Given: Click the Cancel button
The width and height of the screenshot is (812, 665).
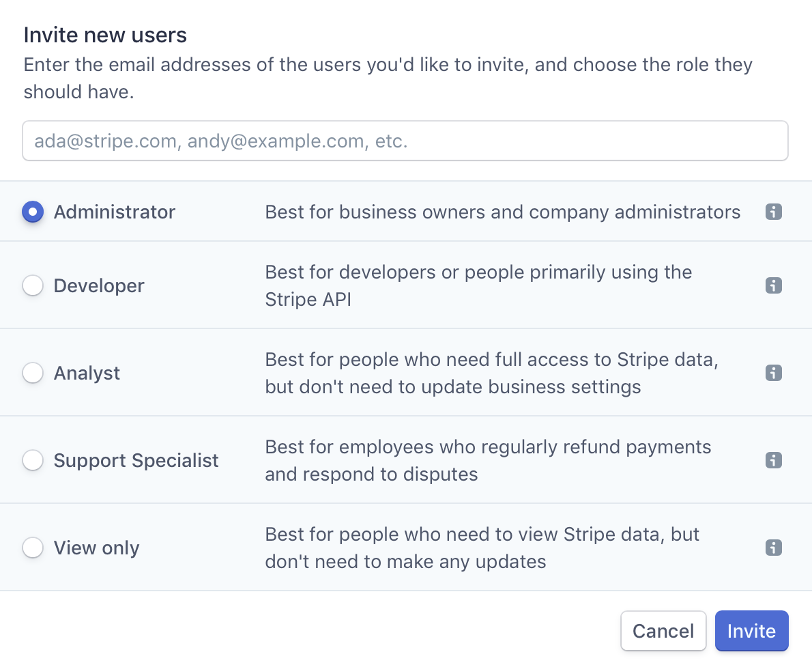Looking at the screenshot, I should (663, 631).
